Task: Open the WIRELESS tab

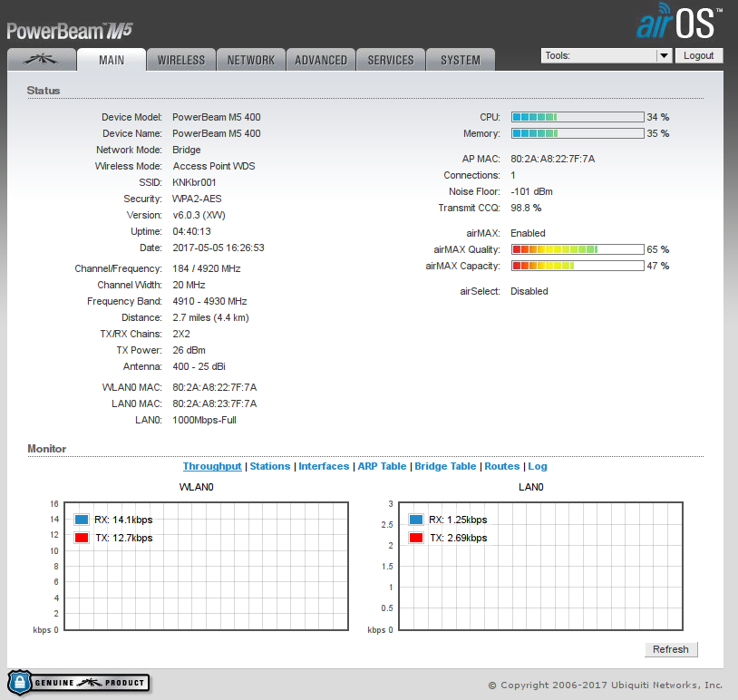Action: click(181, 60)
